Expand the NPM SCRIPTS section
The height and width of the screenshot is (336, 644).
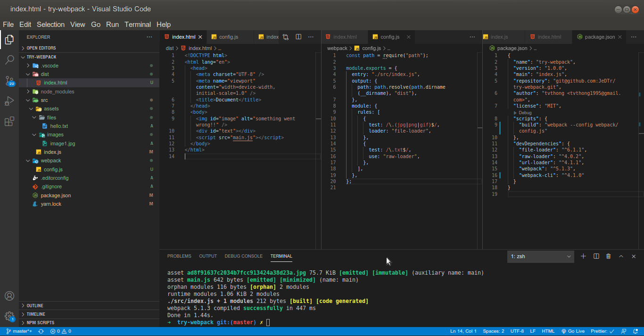pos(40,323)
